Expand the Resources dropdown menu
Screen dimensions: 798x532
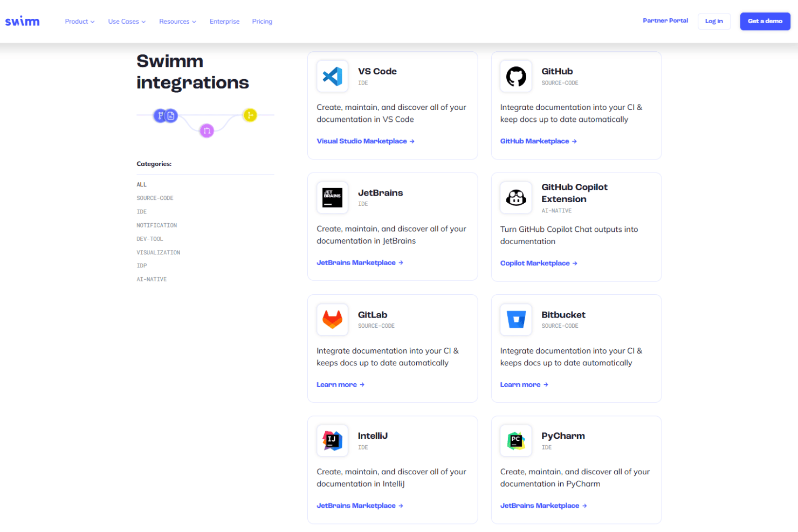(x=177, y=22)
